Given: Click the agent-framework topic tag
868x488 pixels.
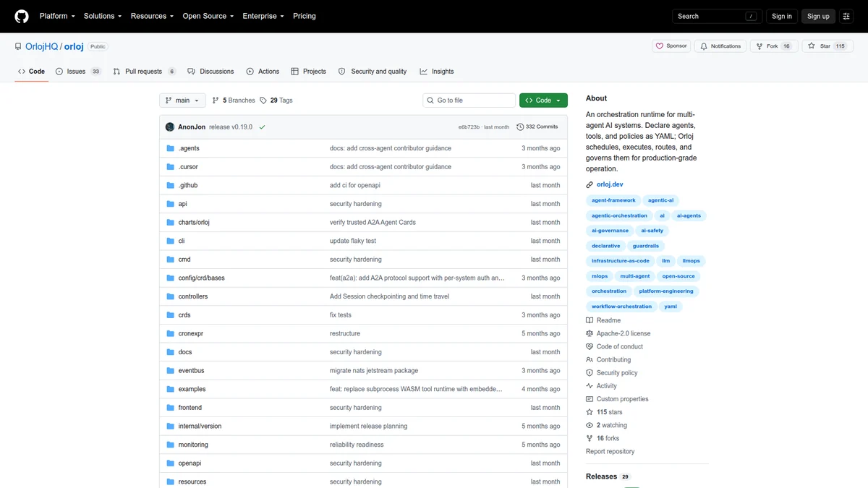Looking at the screenshot, I should (x=613, y=200).
